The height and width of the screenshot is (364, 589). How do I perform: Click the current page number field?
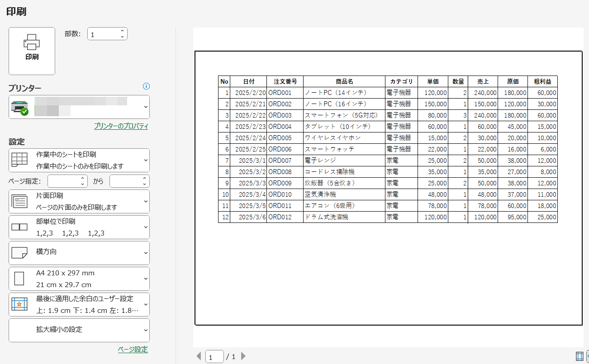214,356
